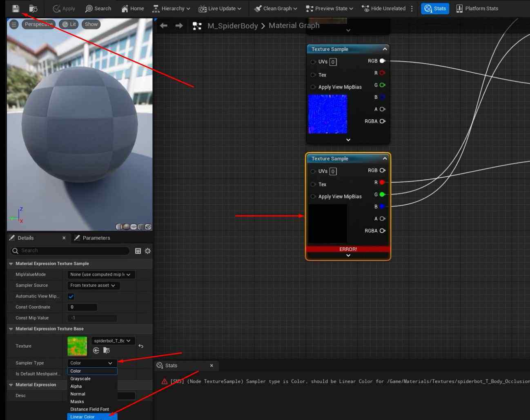
Task: Click Use Selected Asset arrow icon under texture
Action: [96, 351]
